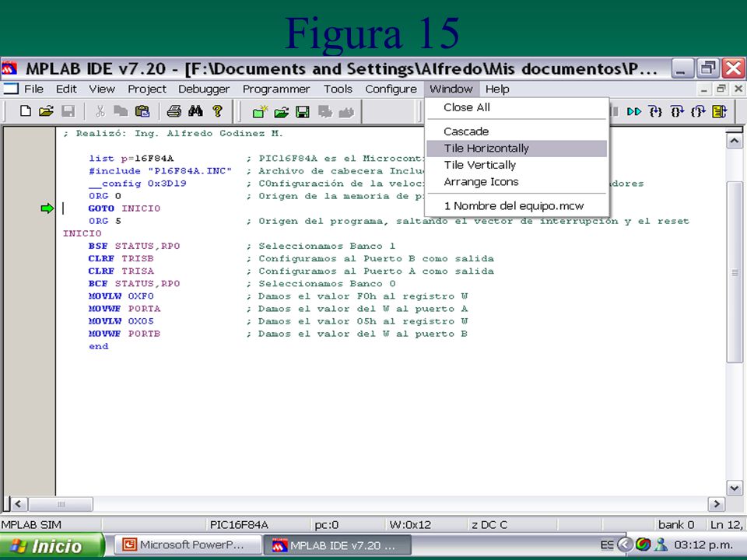Click the New File toolbar icon
Image resolution: width=747 pixels, height=560 pixels.
point(26,111)
